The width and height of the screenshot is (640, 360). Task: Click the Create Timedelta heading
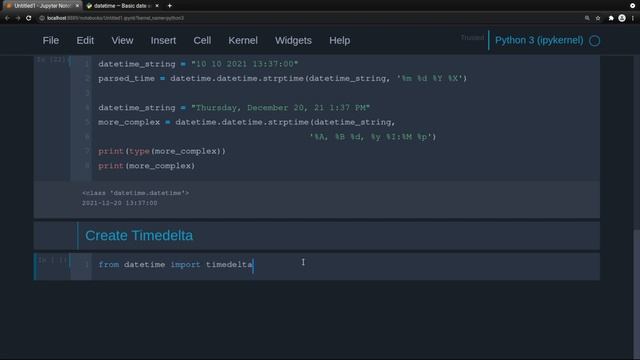139,236
